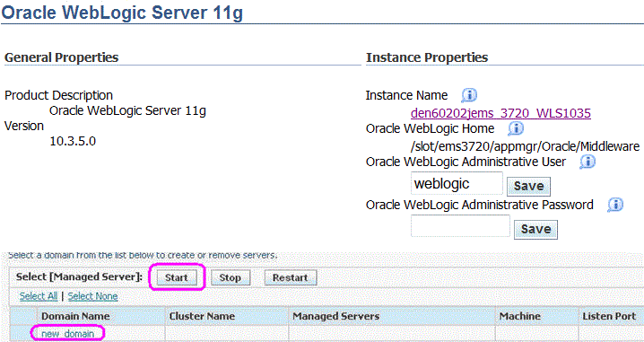Click the Instance Properties section heading
Image resolution: width=644 pixels, height=342 pixels.
click(427, 57)
